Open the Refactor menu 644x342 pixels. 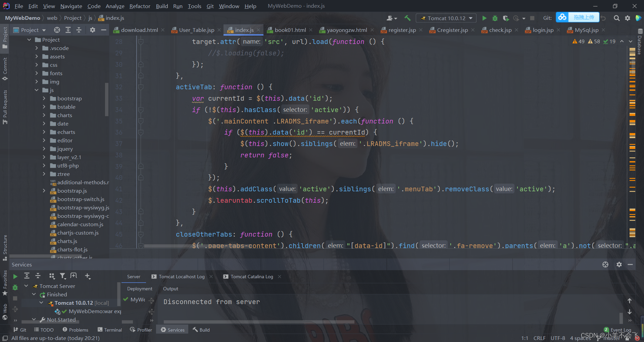(x=140, y=6)
